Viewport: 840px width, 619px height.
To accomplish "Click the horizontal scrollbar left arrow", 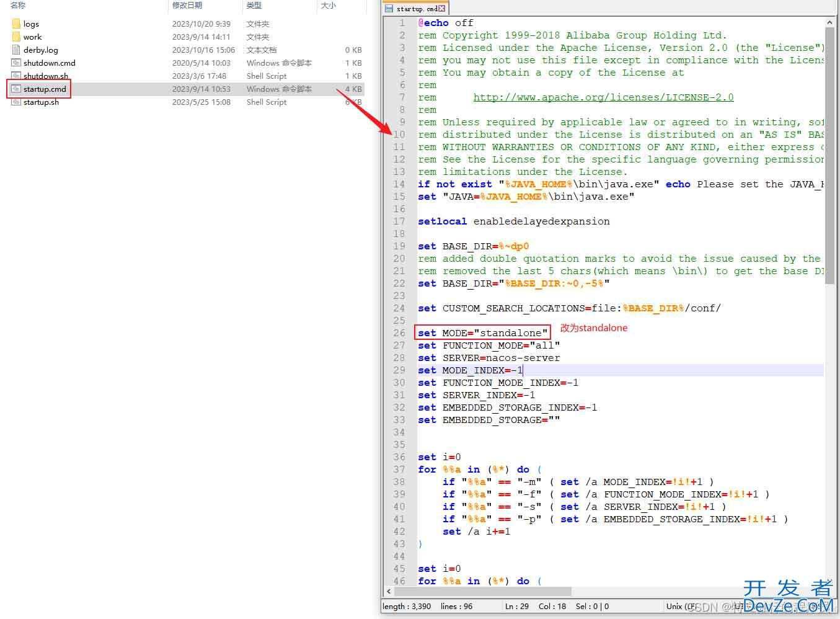I will pyautogui.click(x=389, y=592).
